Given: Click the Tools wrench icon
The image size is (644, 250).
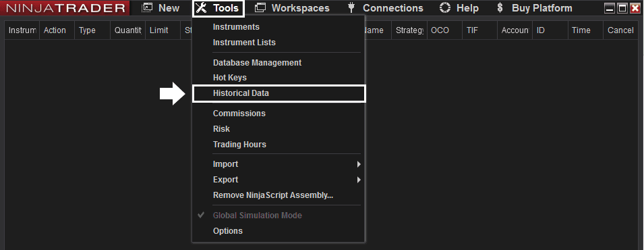Looking at the screenshot, I should click(x=201, y=8).
